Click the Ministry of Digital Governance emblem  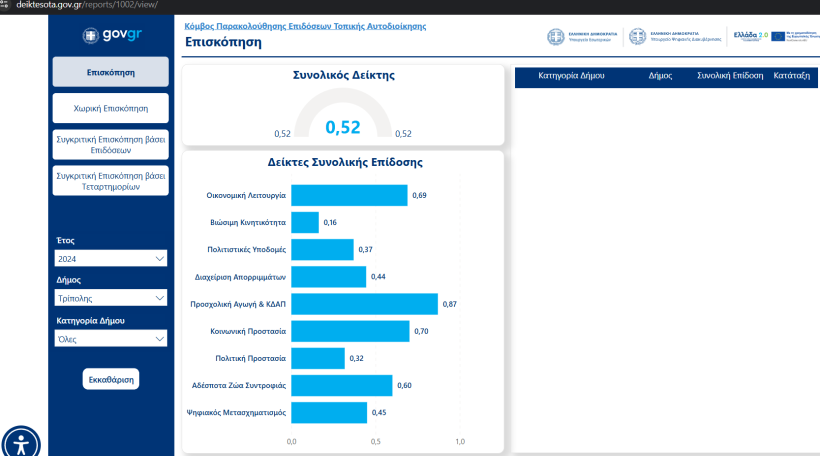pyautogui.click(x=637, y=37)
